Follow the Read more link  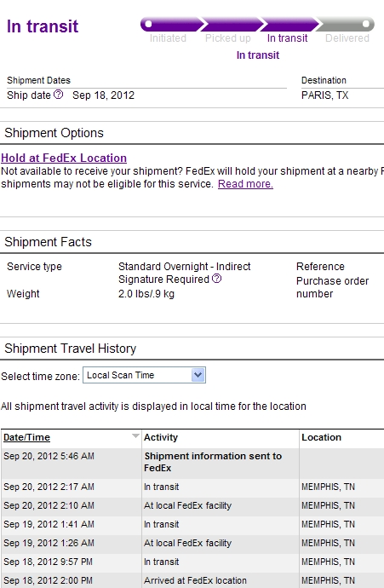pyautogui.click(x=245, y=184)
